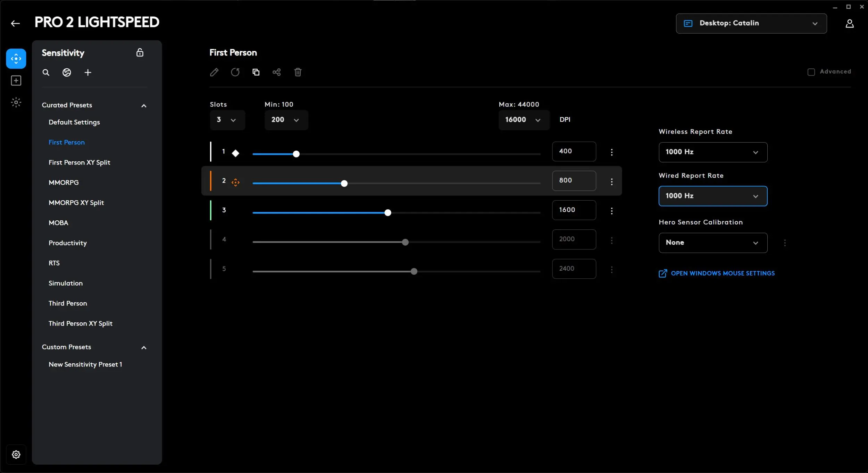Click the slot 2 DPI value field 800
868x473 pixels.
coord(574,181)
